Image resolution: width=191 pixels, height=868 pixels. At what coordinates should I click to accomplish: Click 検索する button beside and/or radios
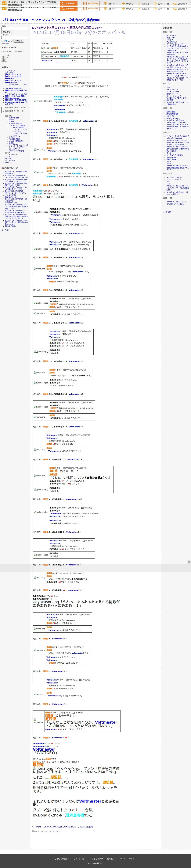19,41
